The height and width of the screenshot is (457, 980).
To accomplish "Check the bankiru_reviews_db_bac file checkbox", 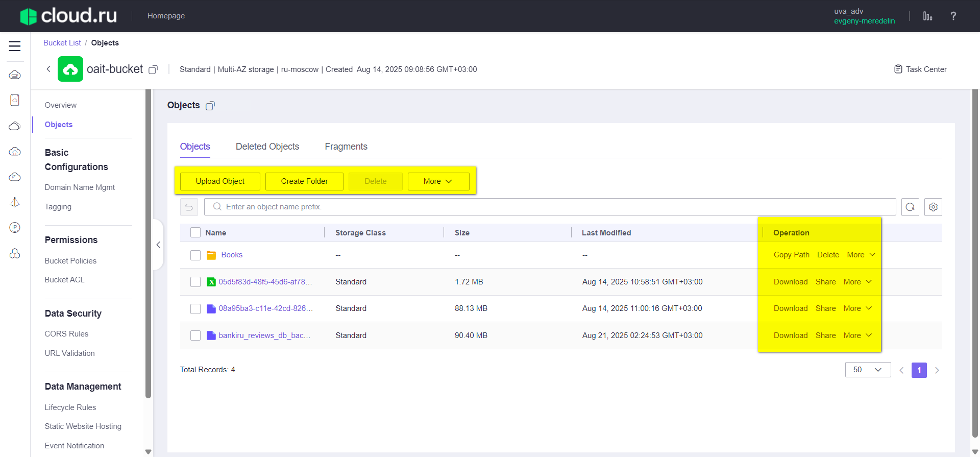I will 195,335.
